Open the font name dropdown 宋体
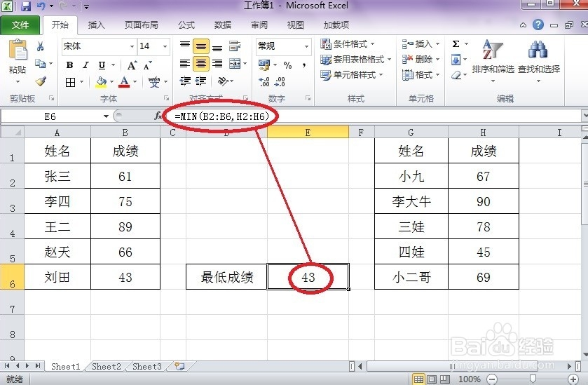This screenshot has height=385, width=588. coord(132,46)
